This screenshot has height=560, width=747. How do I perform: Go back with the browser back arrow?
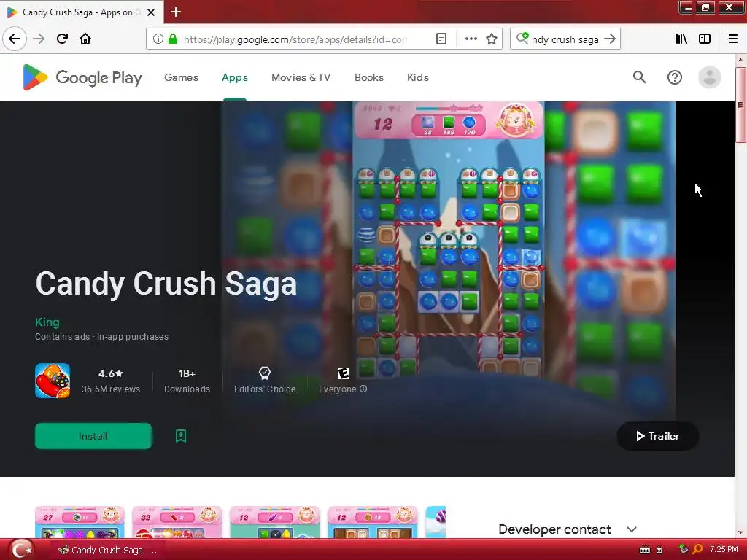(15, 39)
